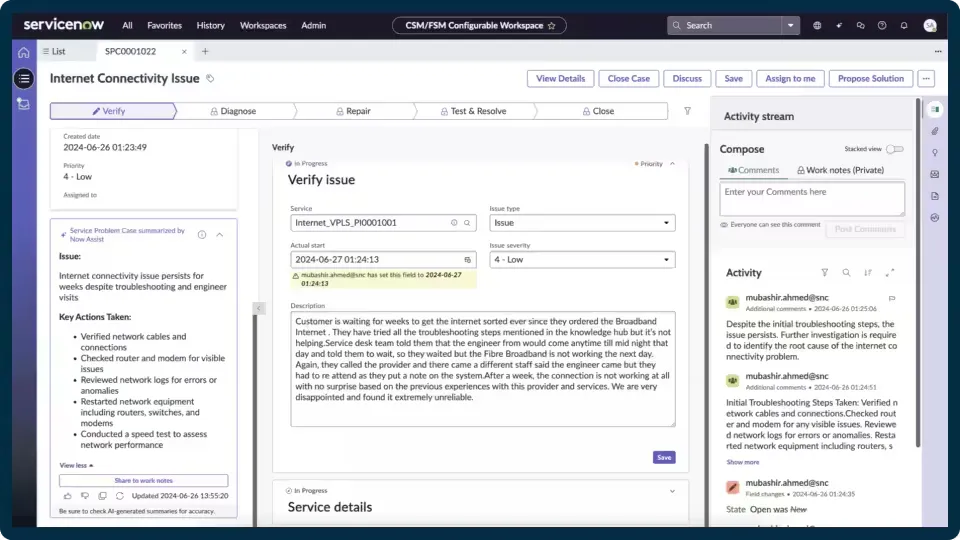Open the notifications bell icon
The width and height of the screenshot is (960, 540).
click(903, 25)
